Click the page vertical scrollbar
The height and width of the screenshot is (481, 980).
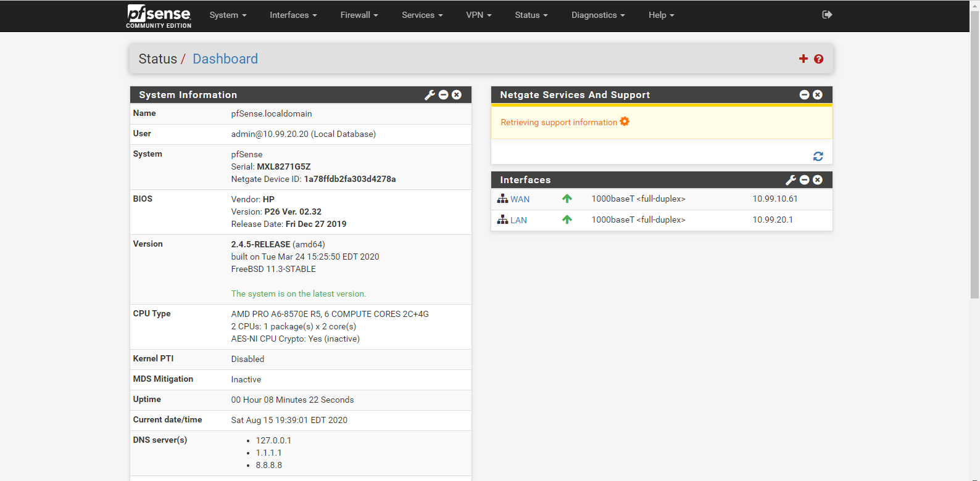(x=974, y=154)
